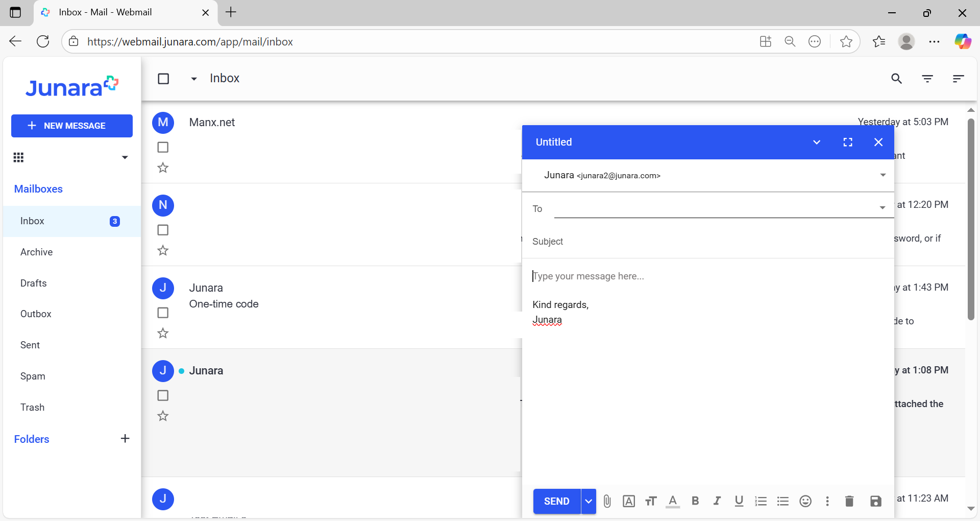The width and height of the screenshot is (980, 521).
Task: Open the Archive mailbox
Action: tap(72, 252)
